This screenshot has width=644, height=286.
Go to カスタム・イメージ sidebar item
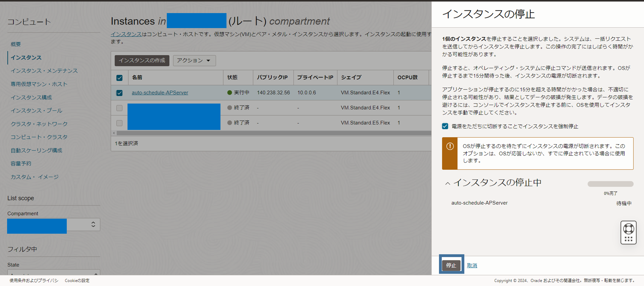coord(35,177)
